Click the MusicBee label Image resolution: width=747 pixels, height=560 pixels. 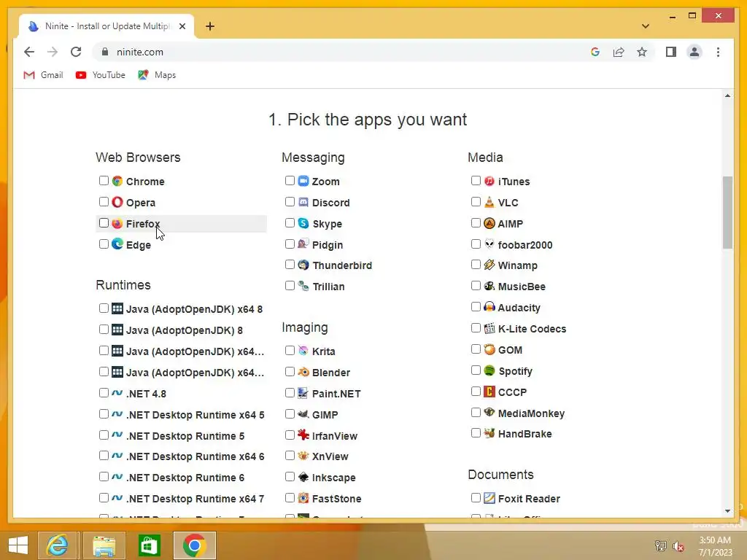[522, 287]
